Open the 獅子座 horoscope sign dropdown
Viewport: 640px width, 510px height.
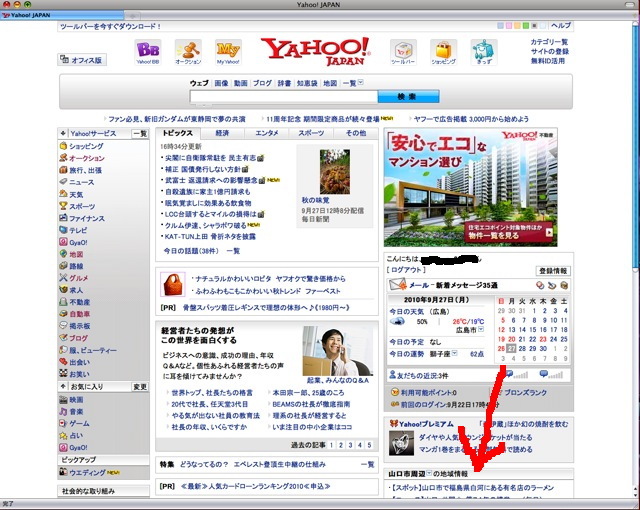coord(454,353)
